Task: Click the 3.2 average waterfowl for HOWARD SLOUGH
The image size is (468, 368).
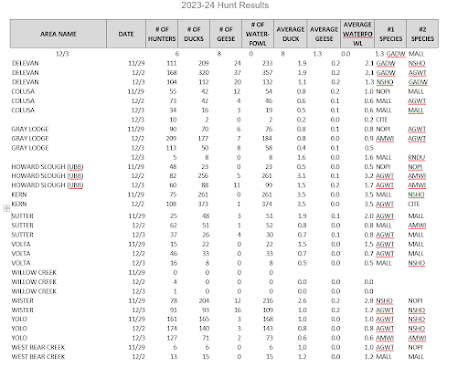Action: [369, 176]
